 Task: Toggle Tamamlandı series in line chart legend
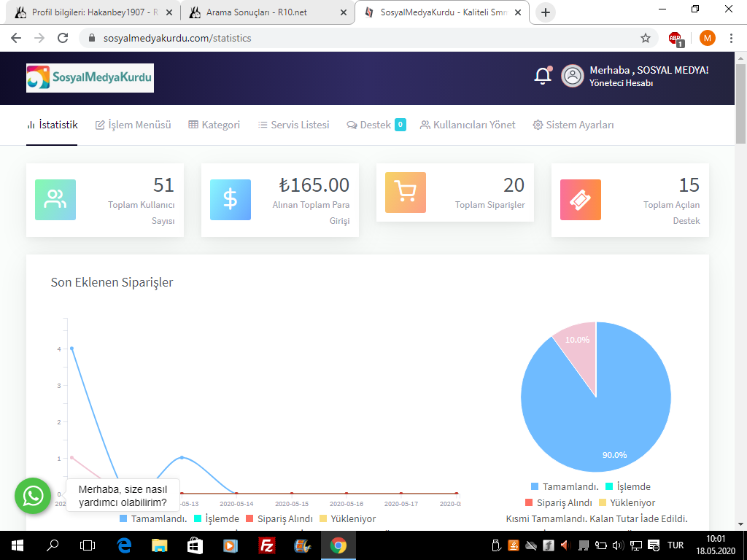click(x=153, y=518)
